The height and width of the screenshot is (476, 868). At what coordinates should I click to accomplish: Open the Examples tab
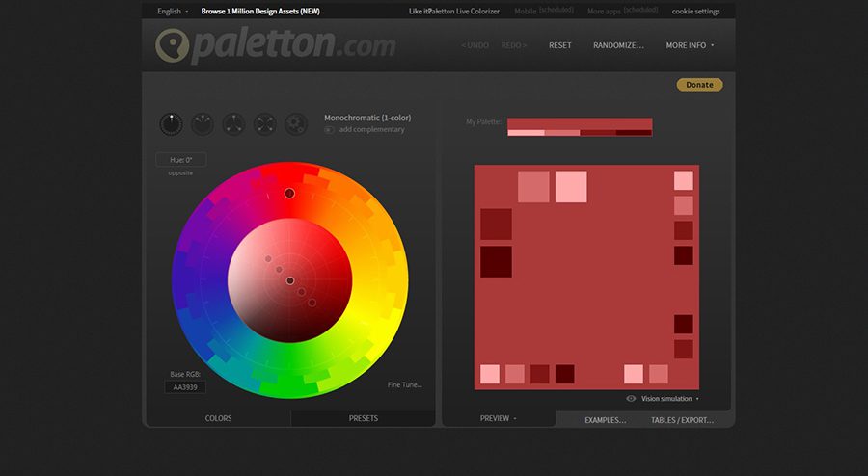tap(605, 420)
